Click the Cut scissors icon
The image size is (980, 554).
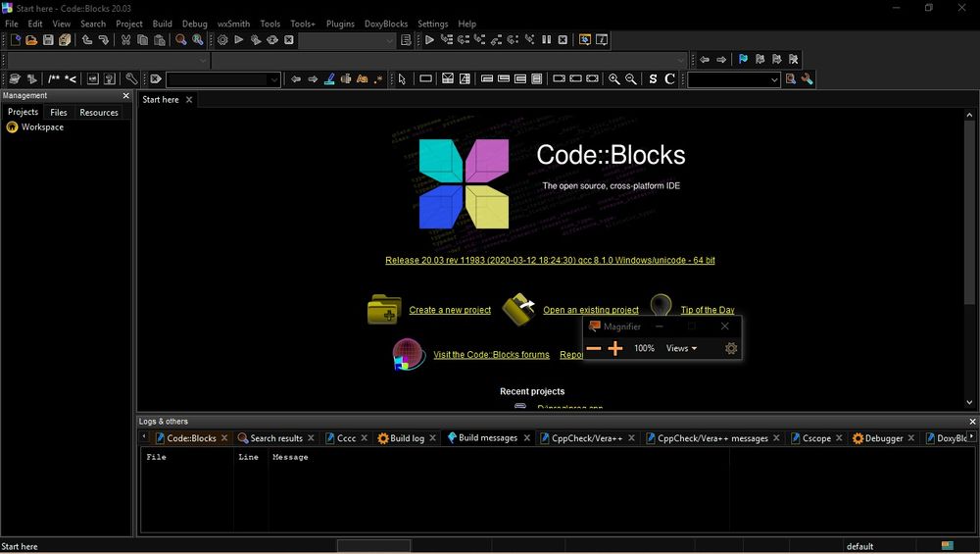click(x=125, y=40)
